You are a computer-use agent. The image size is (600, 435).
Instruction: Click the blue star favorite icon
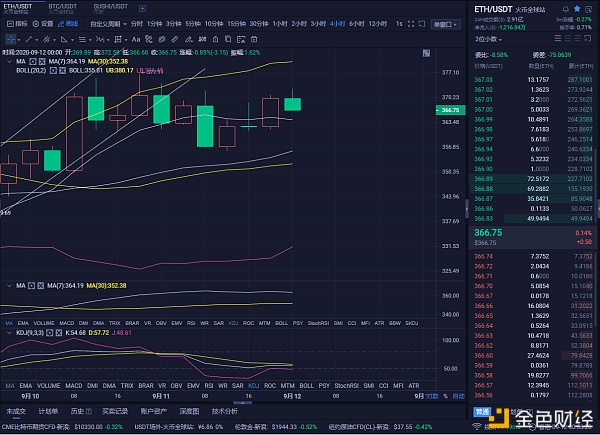(577, 9)
